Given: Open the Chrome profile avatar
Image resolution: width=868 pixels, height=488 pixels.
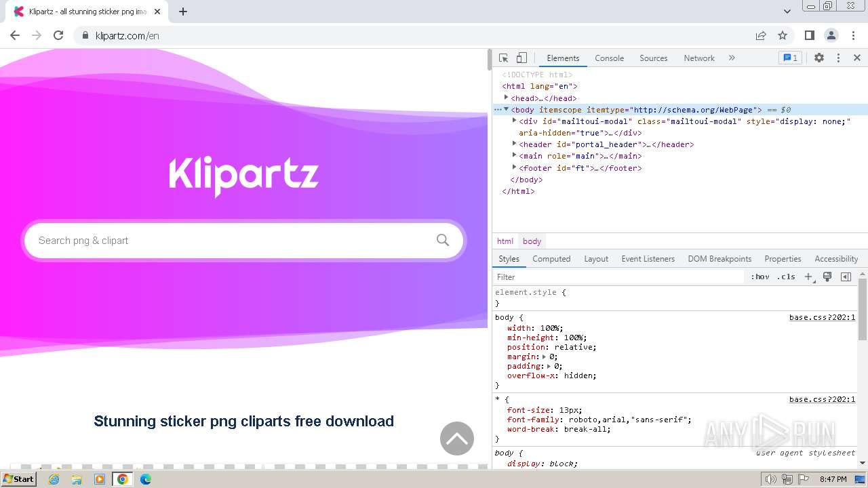Looking at the screenshot, I should 831,35.
